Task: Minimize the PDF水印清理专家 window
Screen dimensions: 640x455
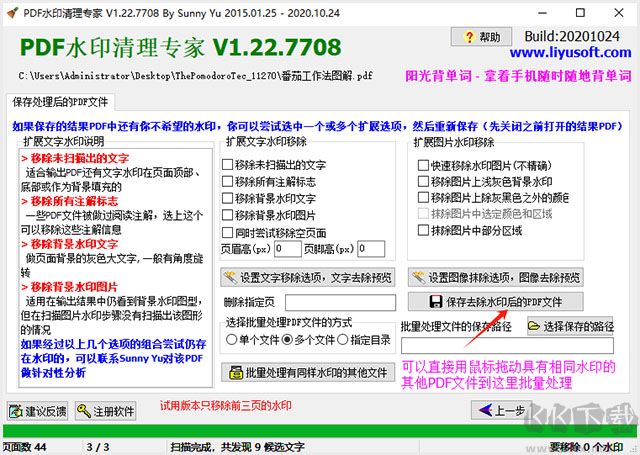Action: tap(542, 13)
